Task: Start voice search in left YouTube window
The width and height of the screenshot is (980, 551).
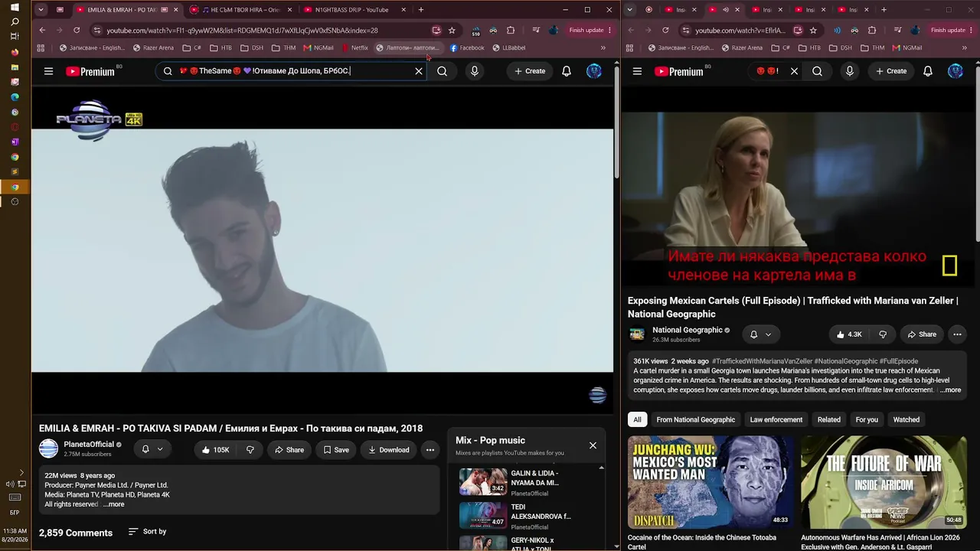Action: (475, 71)
